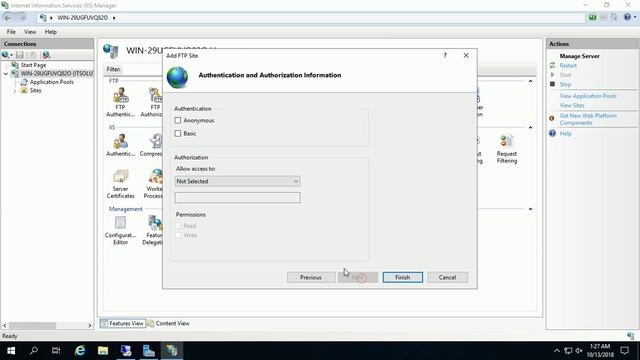This screenshot has width=640, height=360.
Task: Click the network icon in system tray
Action: point(568,351)
